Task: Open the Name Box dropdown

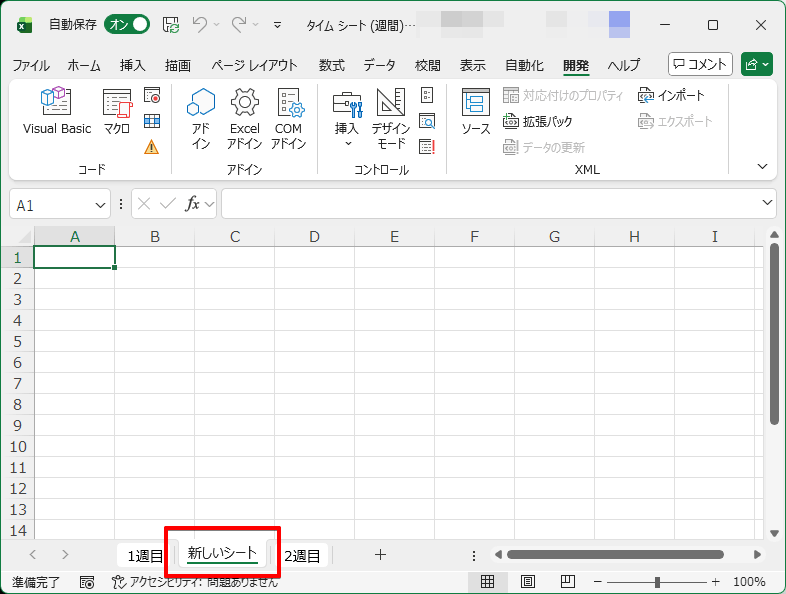Action: [100, 205]
